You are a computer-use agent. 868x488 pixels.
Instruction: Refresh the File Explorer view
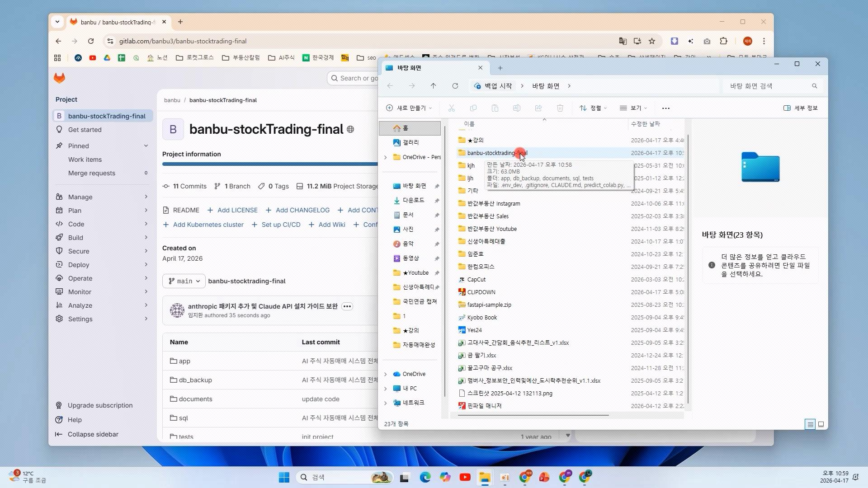point(455,86)
